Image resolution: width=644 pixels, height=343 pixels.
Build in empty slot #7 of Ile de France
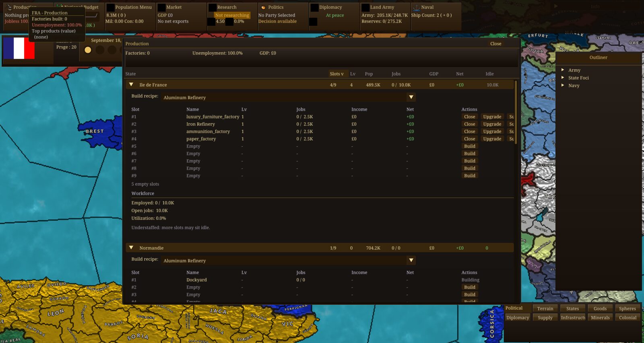coord(469,161)
